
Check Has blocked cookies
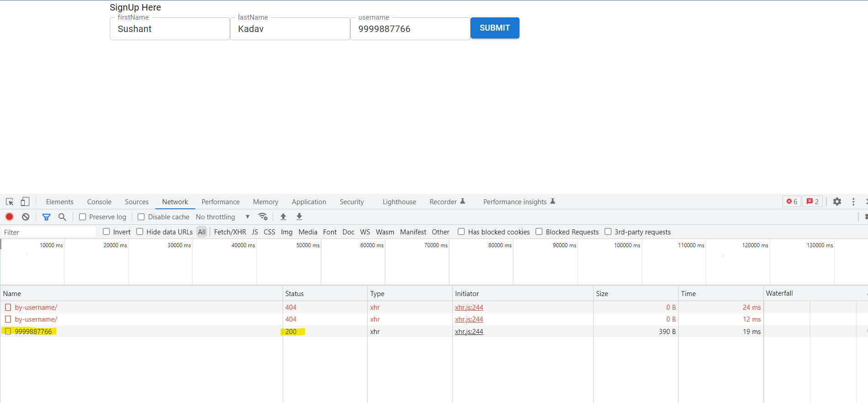point(461,232)
